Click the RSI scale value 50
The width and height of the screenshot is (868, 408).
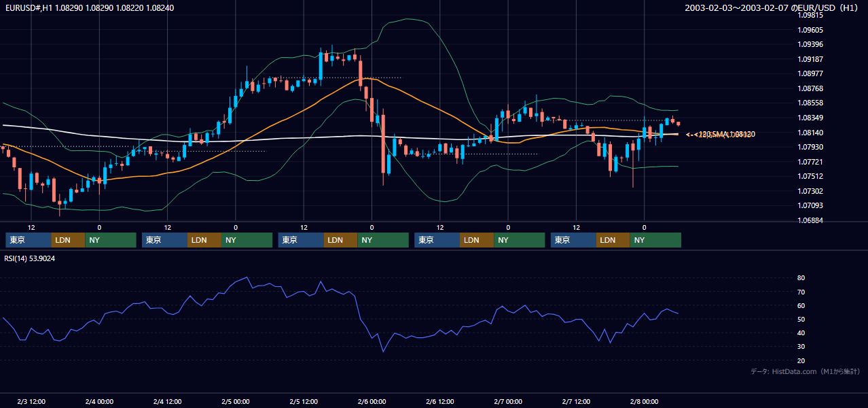click(801, 319)
